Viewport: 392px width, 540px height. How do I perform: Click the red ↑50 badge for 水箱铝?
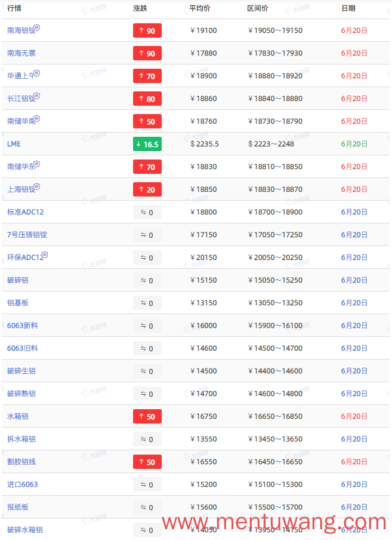(x=147, y=417)
